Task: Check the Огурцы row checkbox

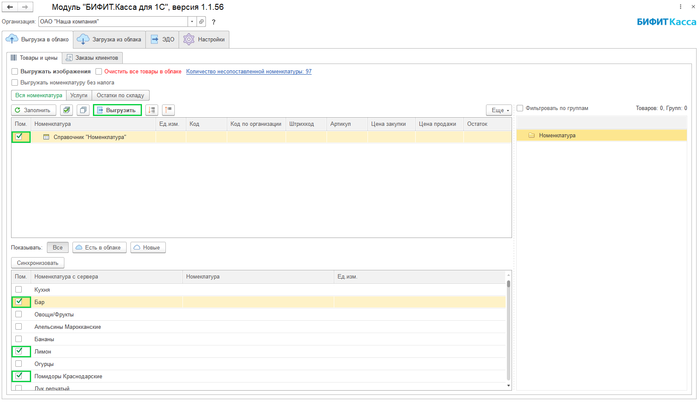Action: point(18,363)
